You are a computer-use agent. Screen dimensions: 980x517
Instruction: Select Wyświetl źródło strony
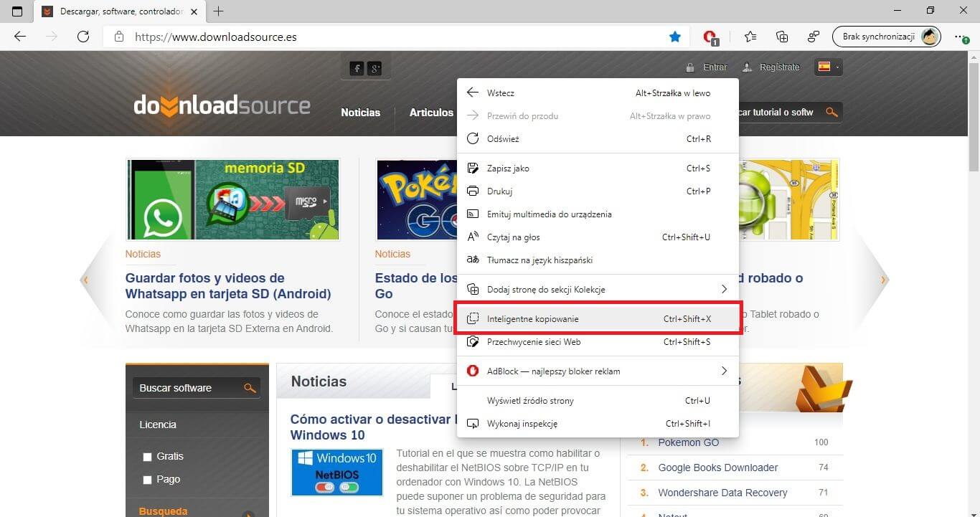pyautogui.click(x=598, y=401)
